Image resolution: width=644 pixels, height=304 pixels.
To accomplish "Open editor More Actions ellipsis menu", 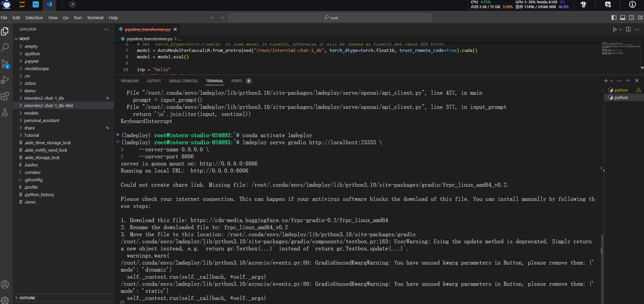I will [x=637, y=29].
